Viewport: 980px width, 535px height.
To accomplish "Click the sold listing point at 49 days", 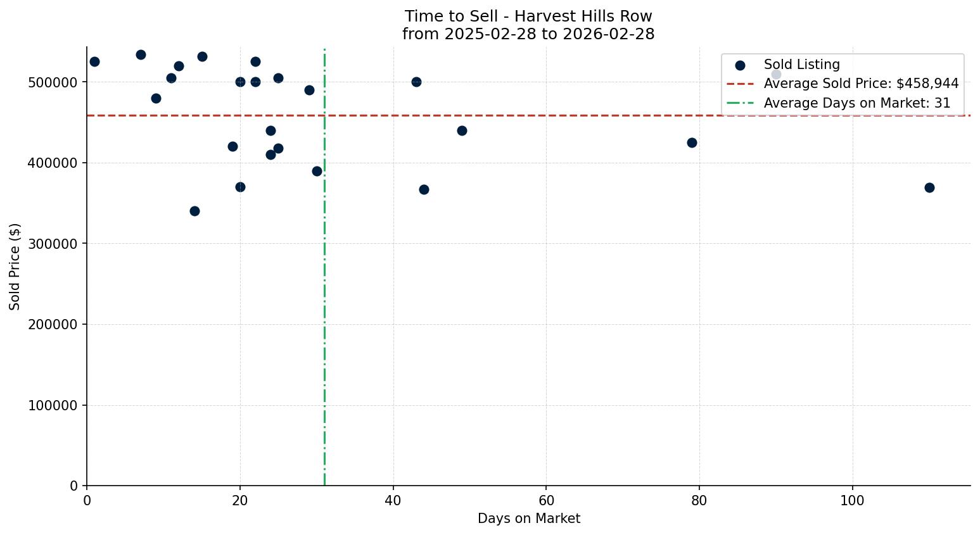I will 462,130.
